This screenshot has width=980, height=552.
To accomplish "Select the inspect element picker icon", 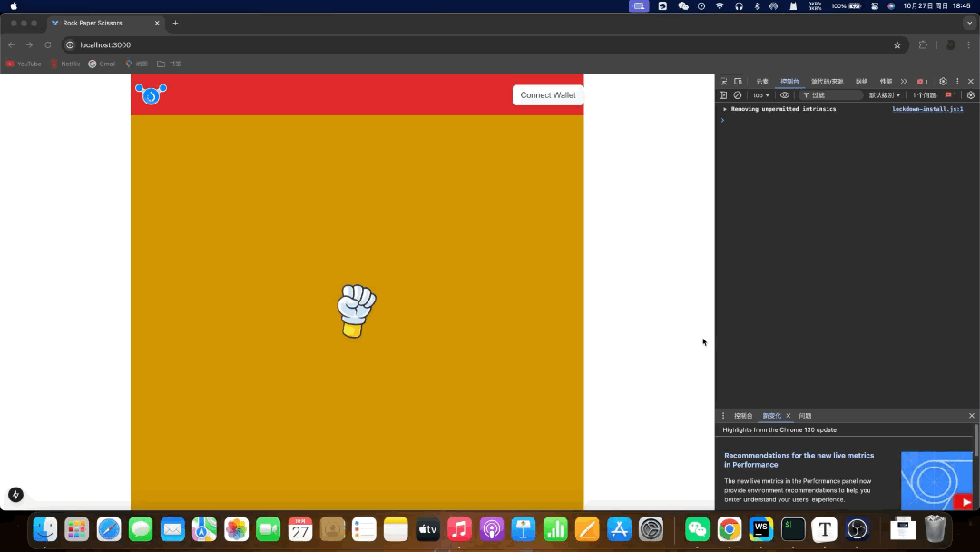I will tap(723, 82).
